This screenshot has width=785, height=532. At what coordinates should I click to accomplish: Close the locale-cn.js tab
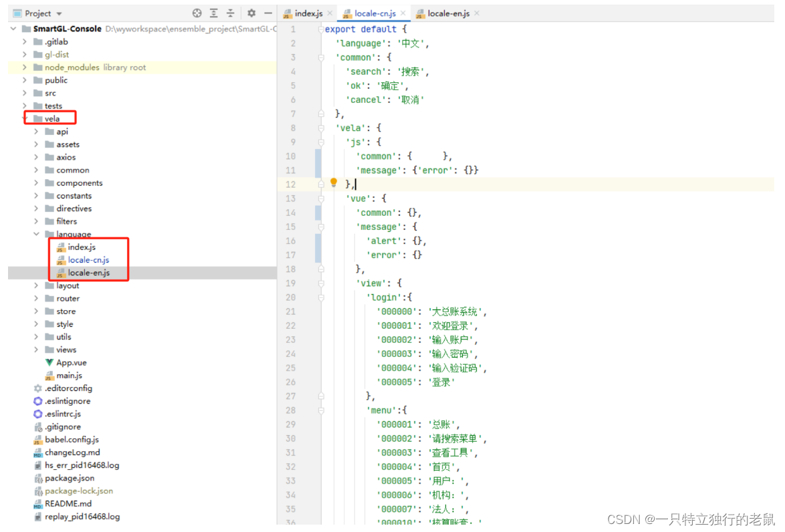pyautogui.click(x=403, y=13)
